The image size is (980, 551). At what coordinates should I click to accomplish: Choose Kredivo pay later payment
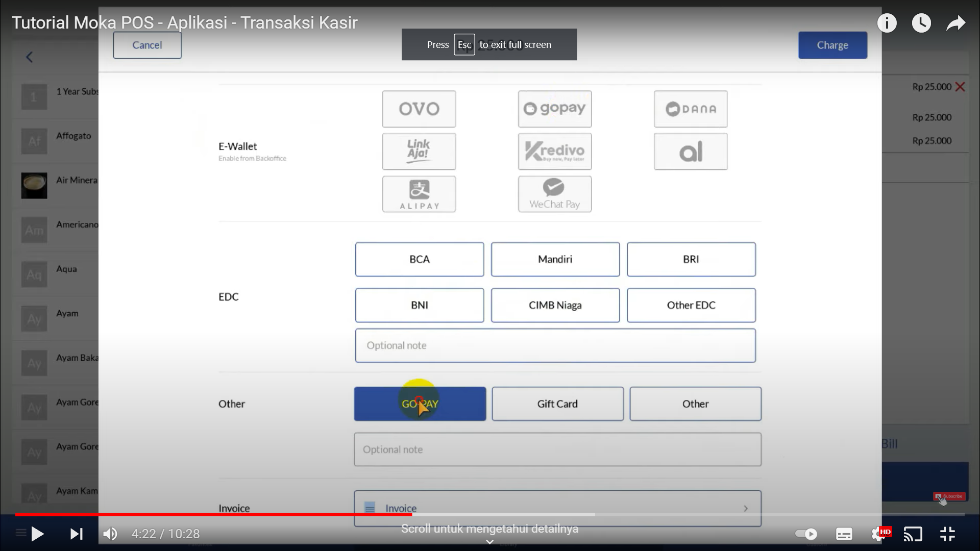555,152
